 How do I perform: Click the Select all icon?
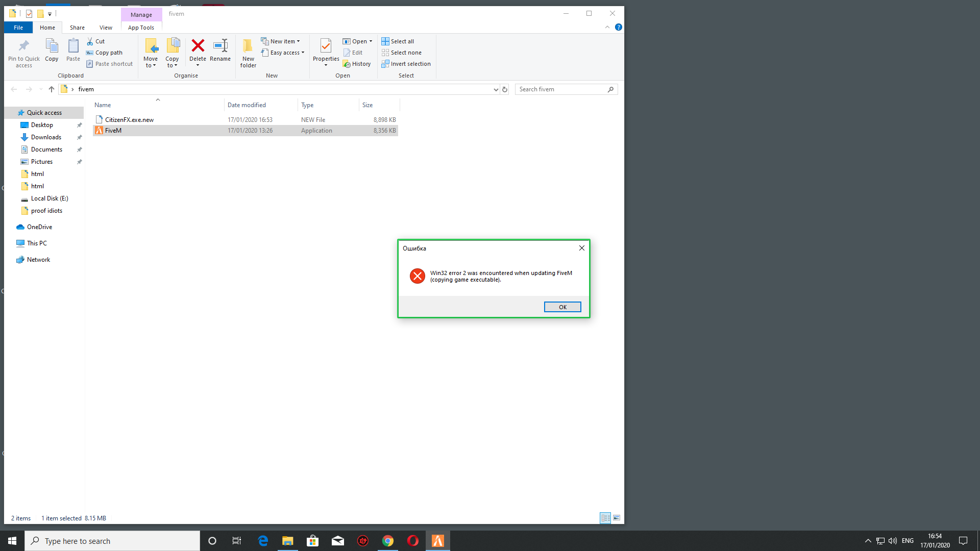(385, 41)
